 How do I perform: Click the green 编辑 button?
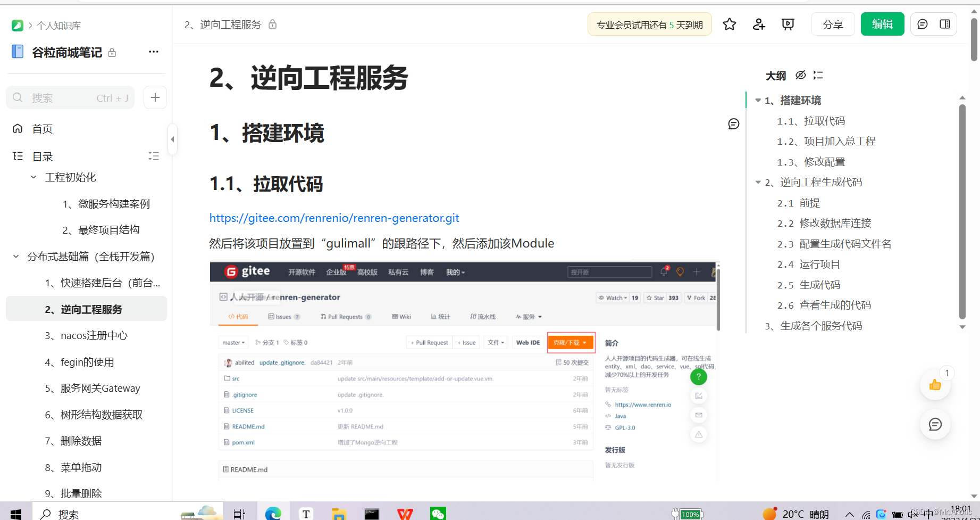882,24
